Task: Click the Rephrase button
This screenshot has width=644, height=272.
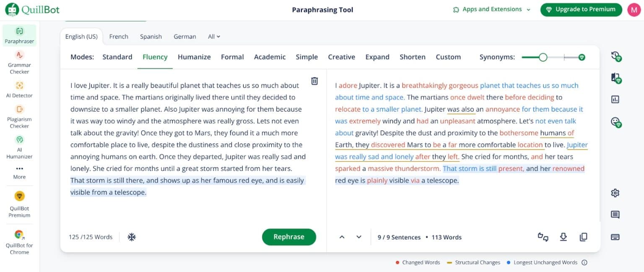Action: click(289, 237)
